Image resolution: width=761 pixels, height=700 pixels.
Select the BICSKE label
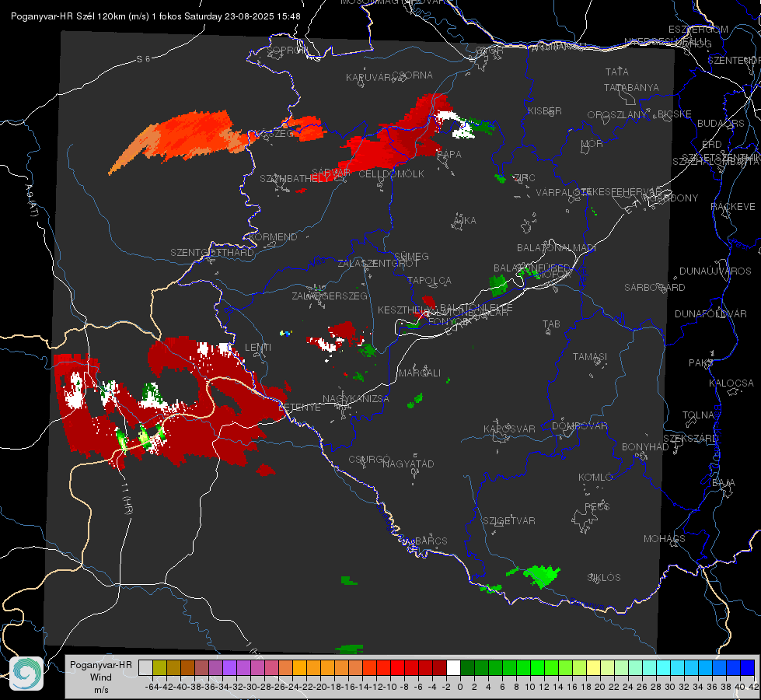tap(675, 114)
